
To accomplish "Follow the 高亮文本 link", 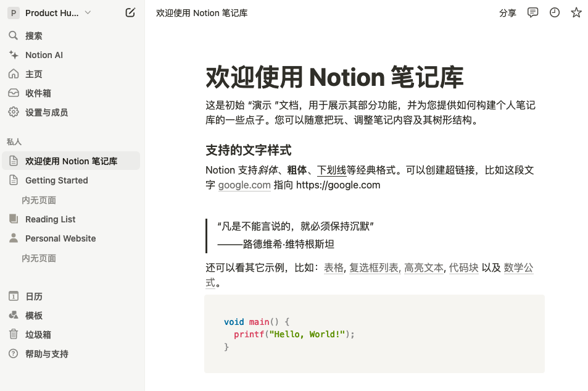I will (424, 267).
